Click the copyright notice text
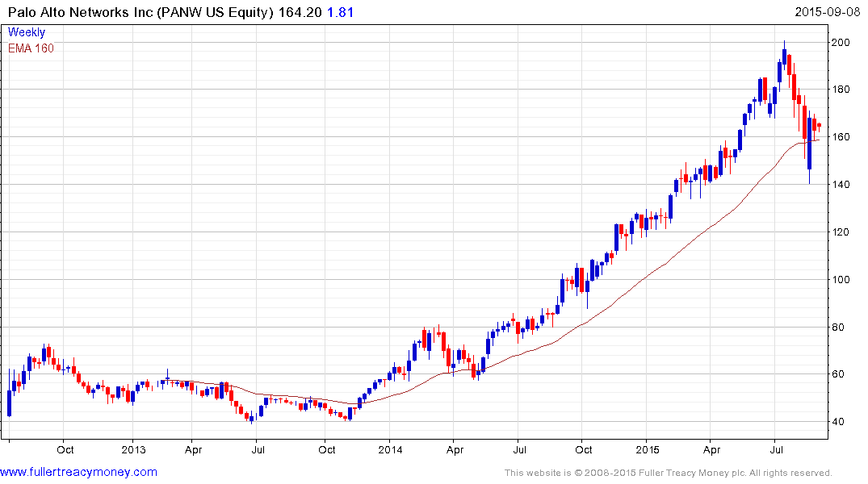This screenshot has width=868, height=484. pos(669,473)
